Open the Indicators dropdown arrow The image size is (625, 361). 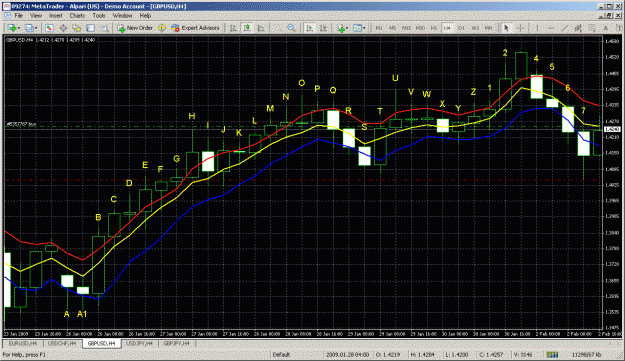coord(347,28)
